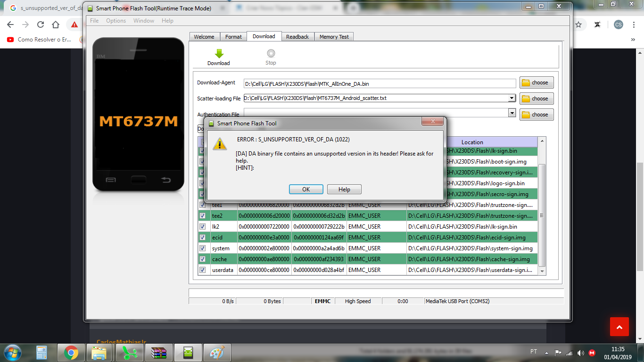This screenshot has height=362, width=644.
Task: Open Chrome from the Windows taskbar
Action: click(x=71, y=353)
